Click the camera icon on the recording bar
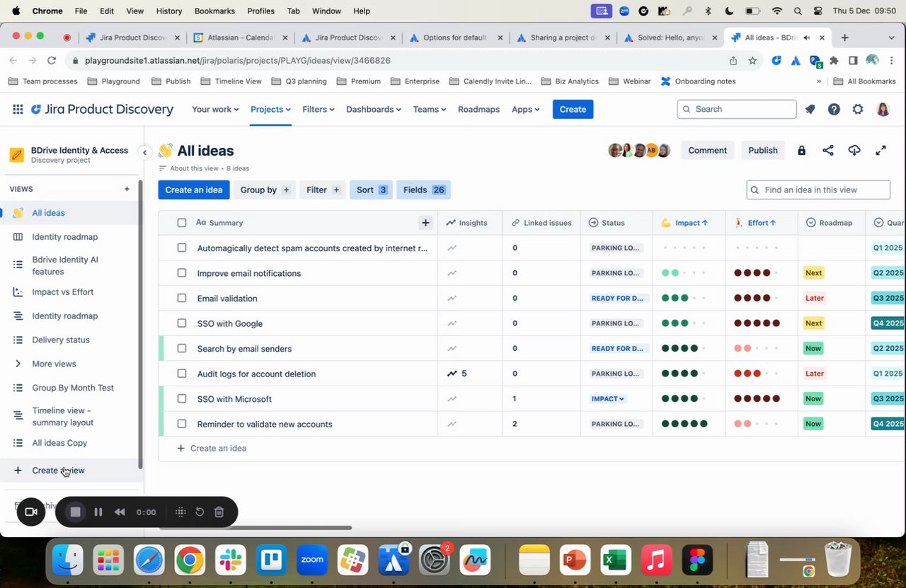 coord(30,512)
